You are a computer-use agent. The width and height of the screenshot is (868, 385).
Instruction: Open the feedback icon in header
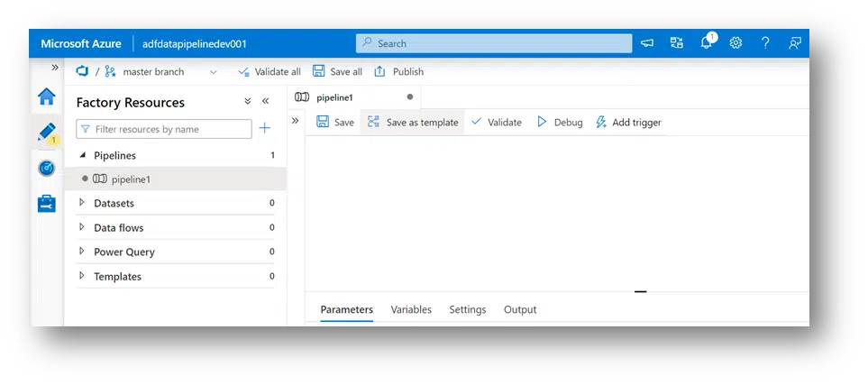tap(794, 43)
